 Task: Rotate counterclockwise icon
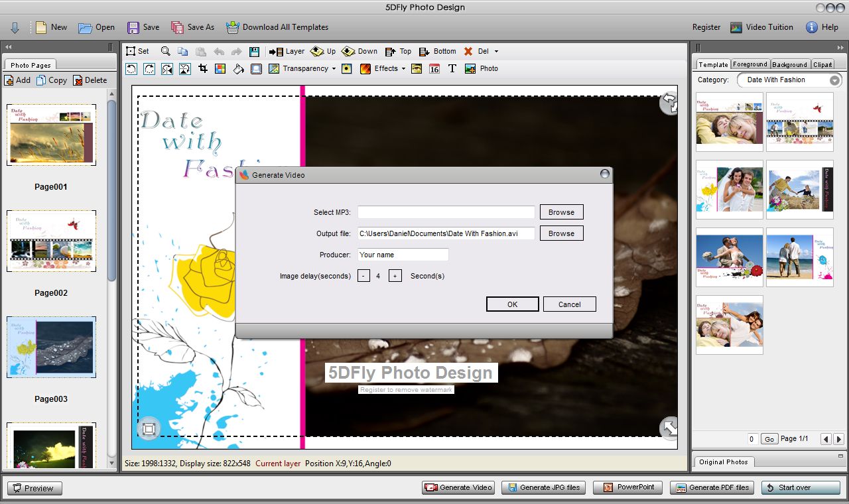[x=131, y=68]
